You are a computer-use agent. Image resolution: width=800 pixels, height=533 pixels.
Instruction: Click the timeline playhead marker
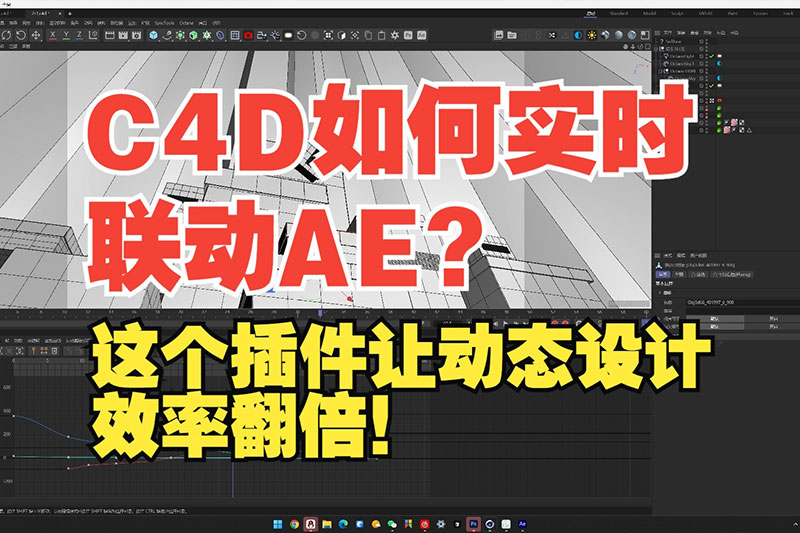point(320,312)
